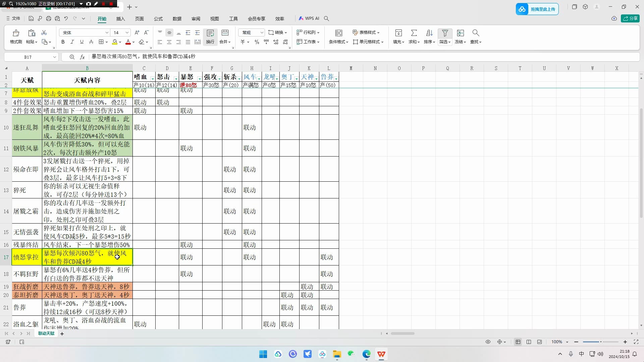The height and width of the screenshot is (362, 644).
Task: Toggle bold formatting
Action: (x=63, y=42)
